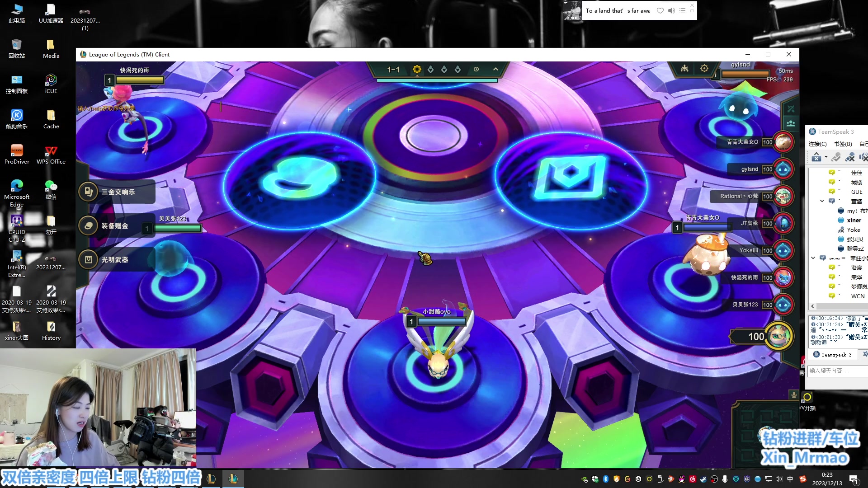Image resolution: width=868 pixels, height=488 pixels.
Task: Select user xiner in TeamSpeak tree
Action: (x=854, y=220)
